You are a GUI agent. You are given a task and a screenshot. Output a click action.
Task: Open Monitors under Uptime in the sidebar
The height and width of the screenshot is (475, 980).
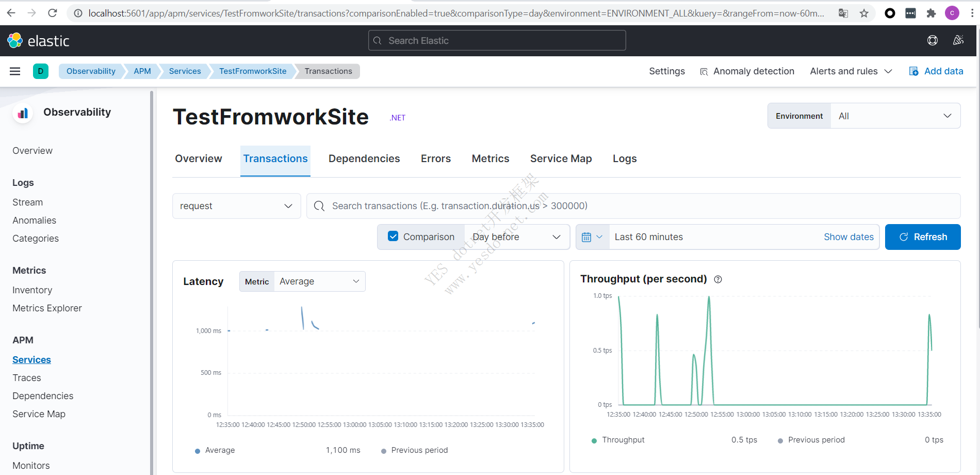(31, 466)
